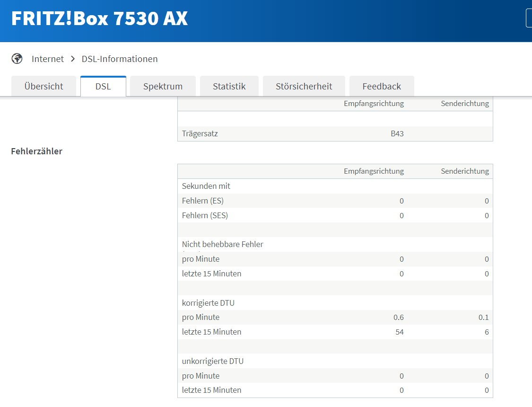Click pro Minute under Nicht behebbare Fehler
Image resolution: width=532 pixels, height=407 pixels.
click(x=201, y=259)
